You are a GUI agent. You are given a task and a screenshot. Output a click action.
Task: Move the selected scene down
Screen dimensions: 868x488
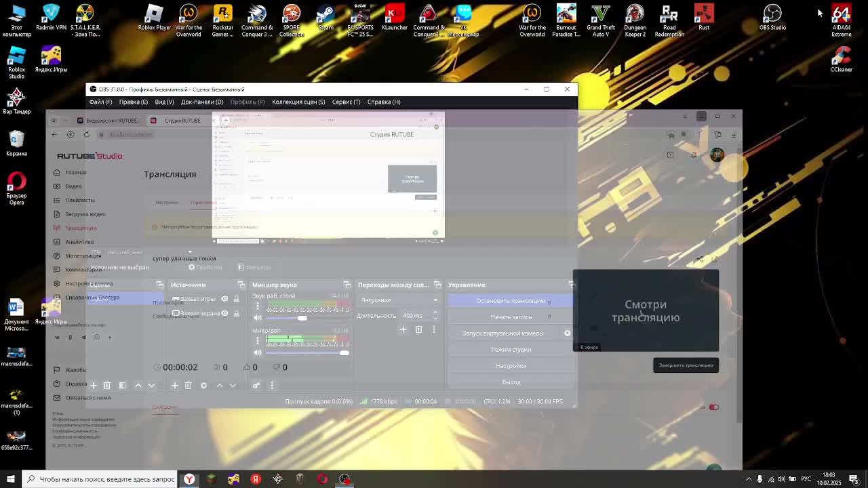151,385
